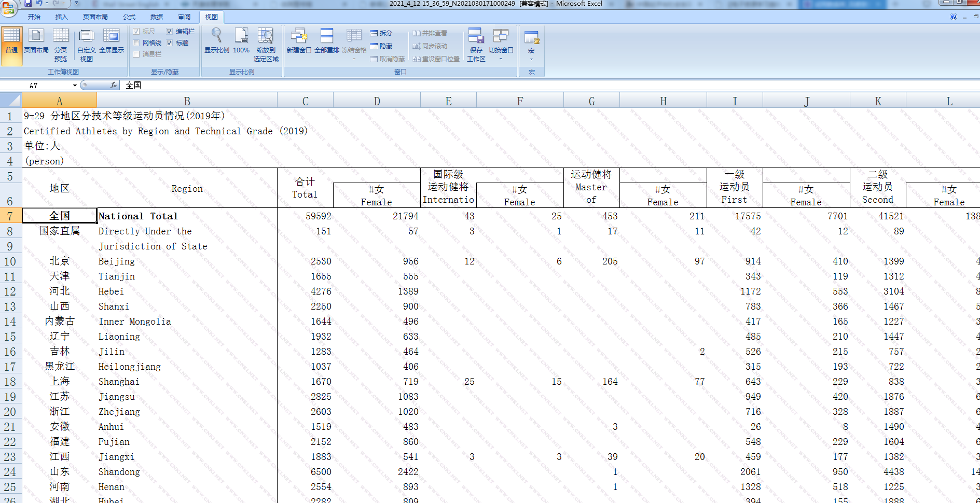Click the header 'Region' cell
Screen dimensions: 980x503
(187, 189)
